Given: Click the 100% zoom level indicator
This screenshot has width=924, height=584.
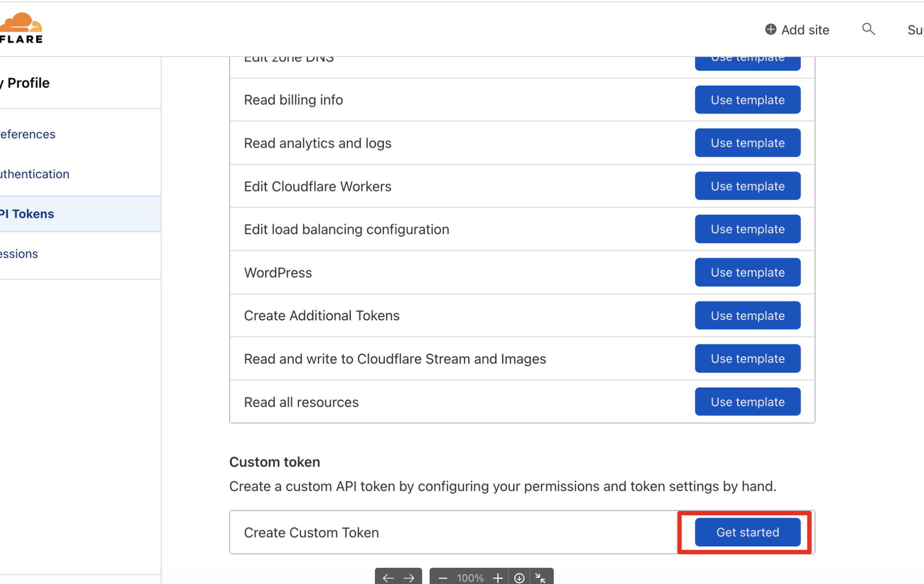Looking at the screenshot, I should pyautogui.click(x=470, y=578).
